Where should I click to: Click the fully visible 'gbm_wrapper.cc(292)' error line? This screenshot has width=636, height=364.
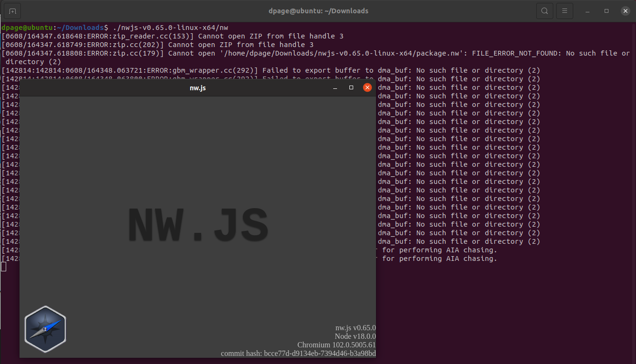pos(271,70)
